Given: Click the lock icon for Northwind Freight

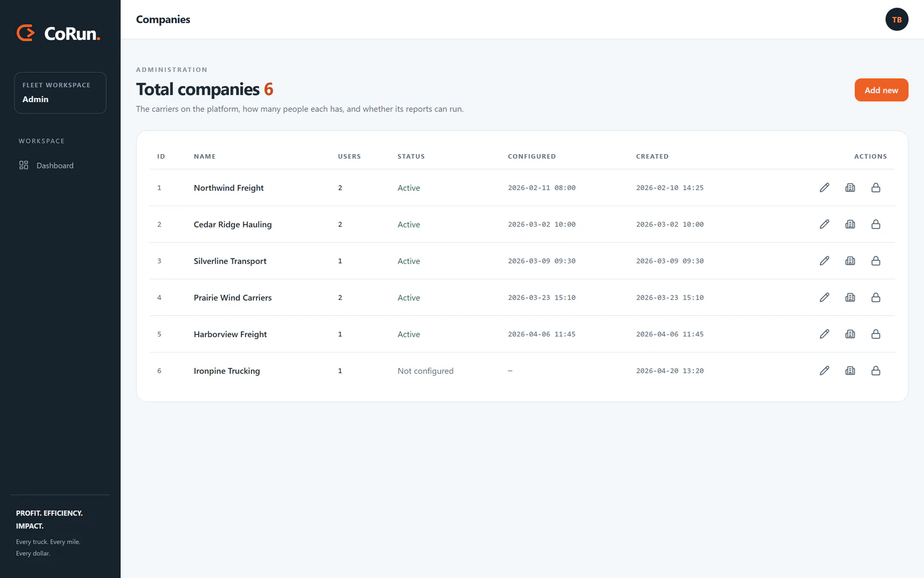Looking at the screenshot, I should point(876,188).
